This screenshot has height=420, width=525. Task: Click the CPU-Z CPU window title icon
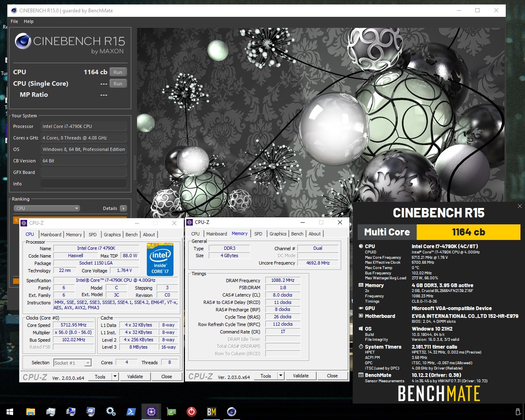click(24, 223)
